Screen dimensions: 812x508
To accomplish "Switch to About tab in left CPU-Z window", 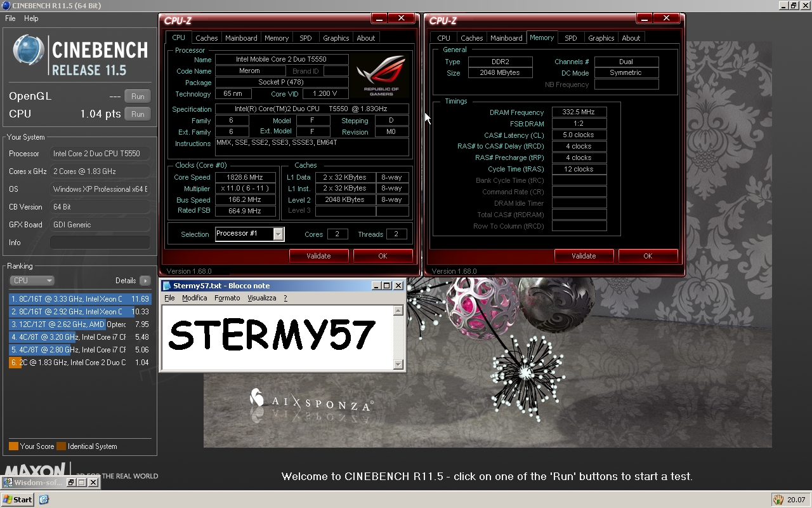I will [366, 38].
